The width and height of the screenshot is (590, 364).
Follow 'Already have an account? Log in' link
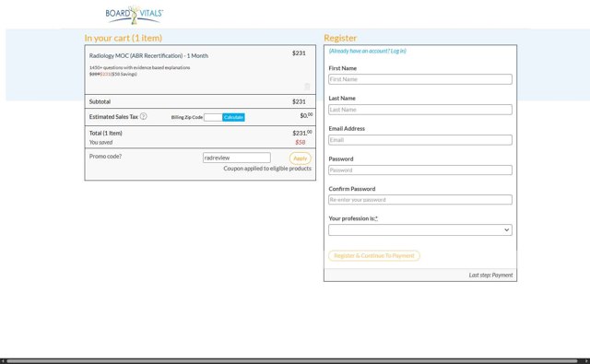[367, 51]
